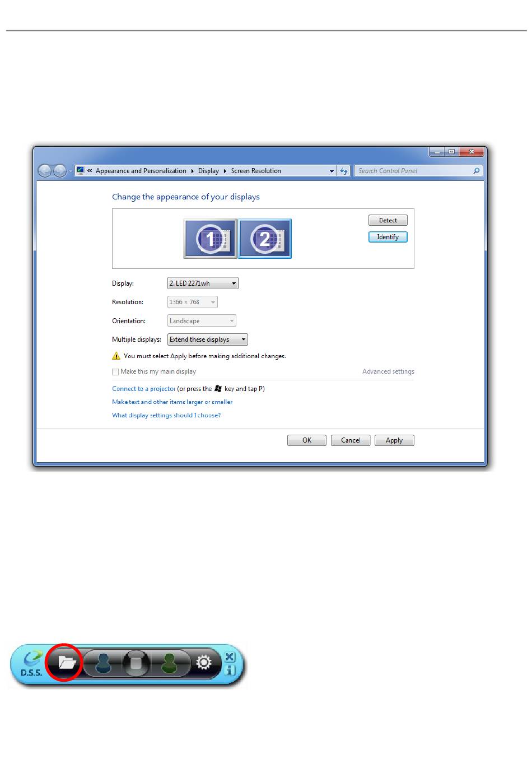Expand the Multiple displays dropdown
The width and height of the screenshot is (532, 777).
click(x=207, y=339)
